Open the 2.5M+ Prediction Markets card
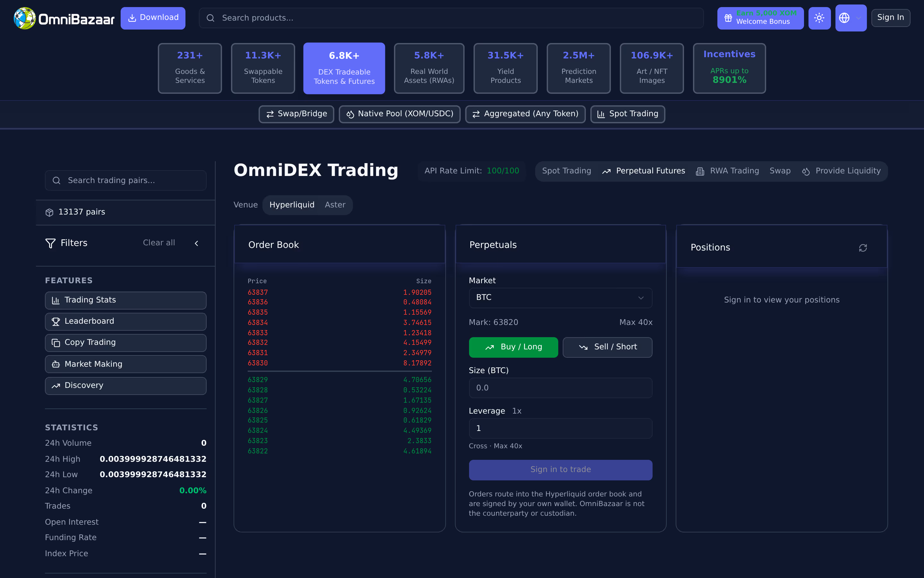Screen dimensions: 924x578 click(x=579, y=68)
